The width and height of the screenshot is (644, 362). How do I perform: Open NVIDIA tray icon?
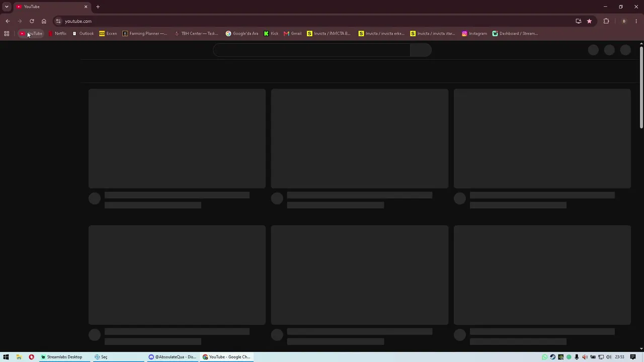point(560,357)
